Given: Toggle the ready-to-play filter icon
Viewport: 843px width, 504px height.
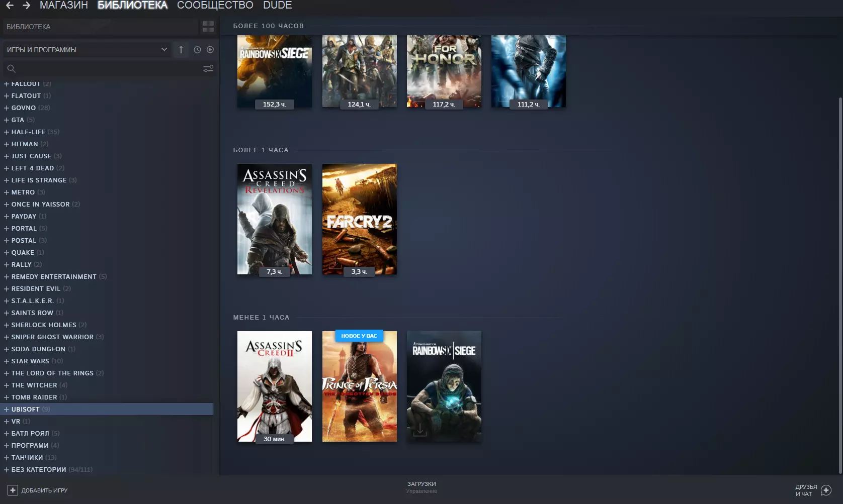Looking at the screenshot, I should (210, 50).
